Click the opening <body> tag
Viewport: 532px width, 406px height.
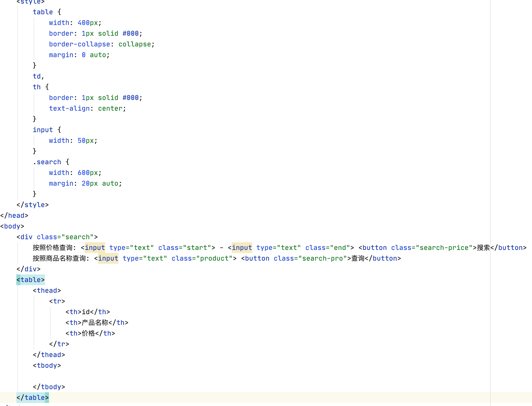pos(12,226)
